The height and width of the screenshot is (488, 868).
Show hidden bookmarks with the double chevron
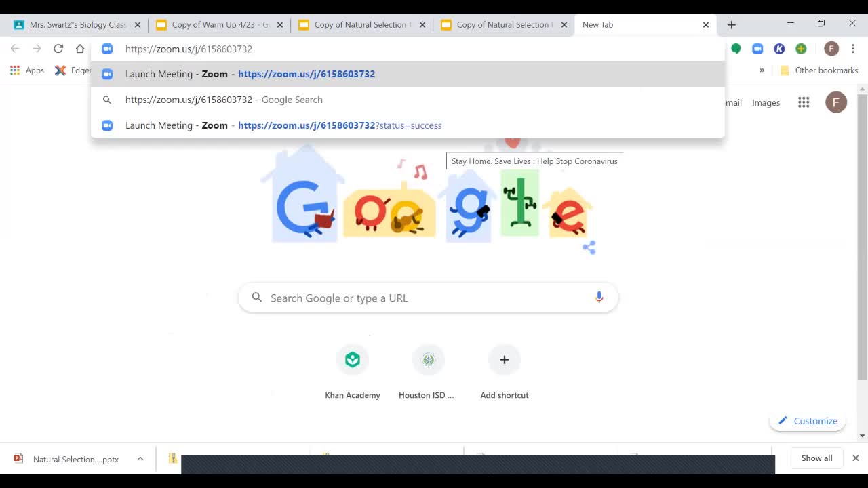click(762, 70)
